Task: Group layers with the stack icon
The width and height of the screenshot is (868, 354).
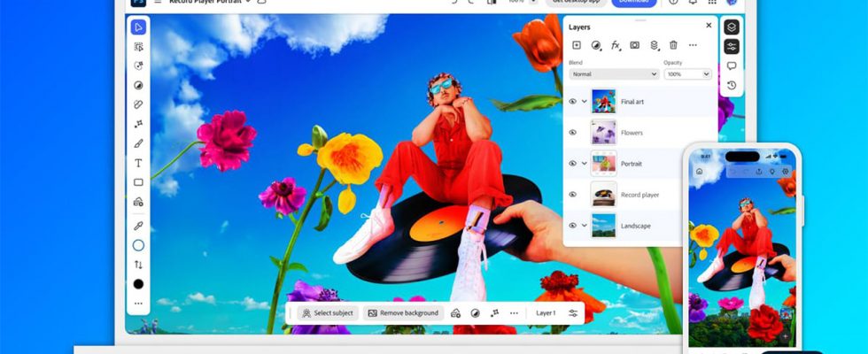Action: click(654, 45)
